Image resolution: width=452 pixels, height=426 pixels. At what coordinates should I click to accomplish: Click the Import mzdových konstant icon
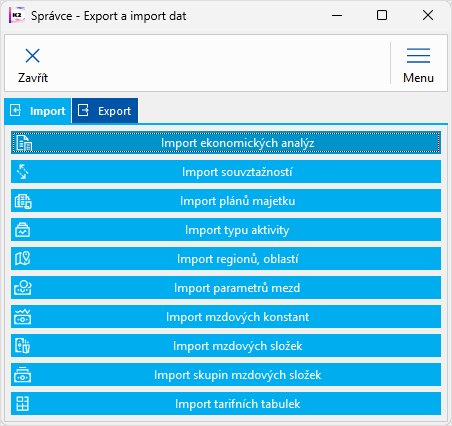(23, 317)
